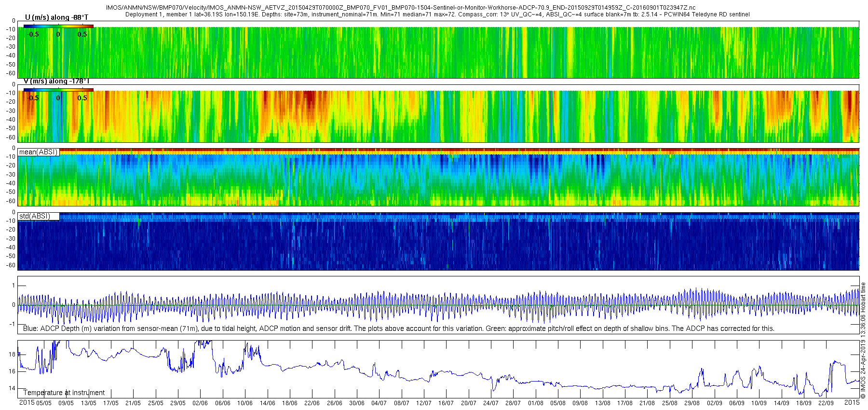Click the '18' temperature axis tick

[12, 355]
